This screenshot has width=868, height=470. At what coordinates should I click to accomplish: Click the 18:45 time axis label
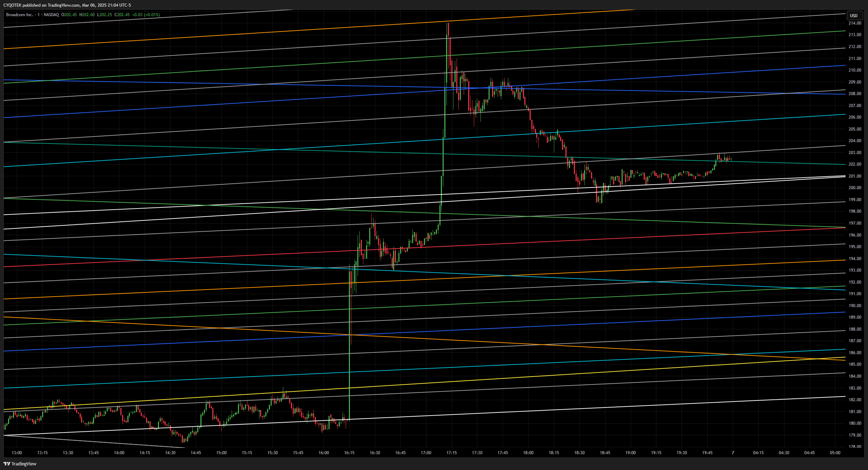click(605, 453)
